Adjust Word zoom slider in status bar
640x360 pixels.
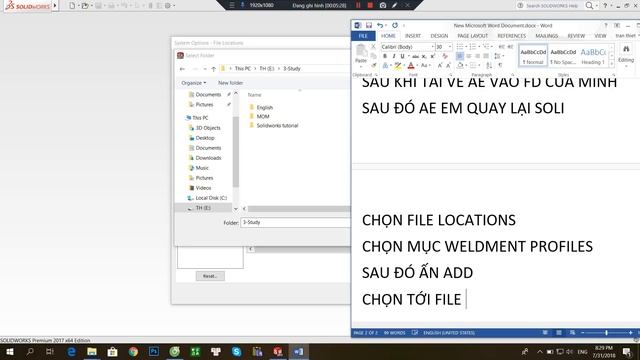[607, 333]
